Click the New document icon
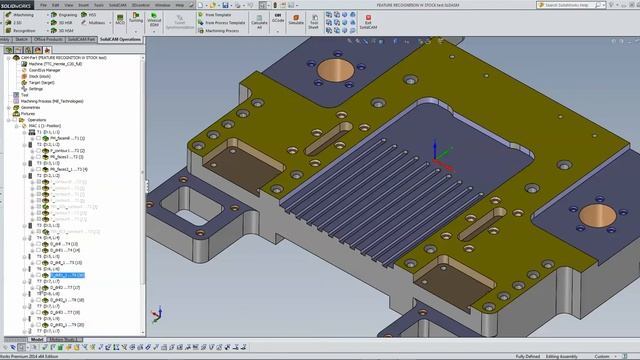The image size is (640, 360). (200, 5)
